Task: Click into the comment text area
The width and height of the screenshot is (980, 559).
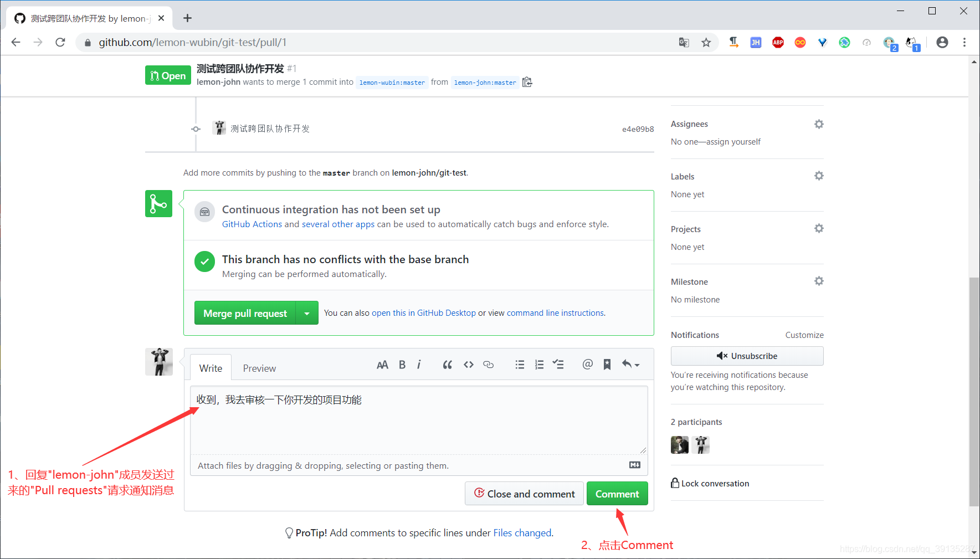Action: pos(419,420)
